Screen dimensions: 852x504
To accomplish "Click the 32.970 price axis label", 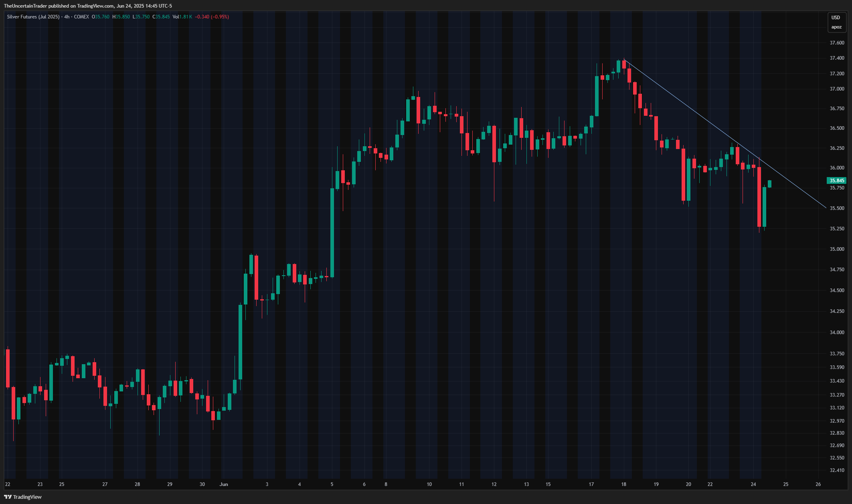I will tap(837, 421).
